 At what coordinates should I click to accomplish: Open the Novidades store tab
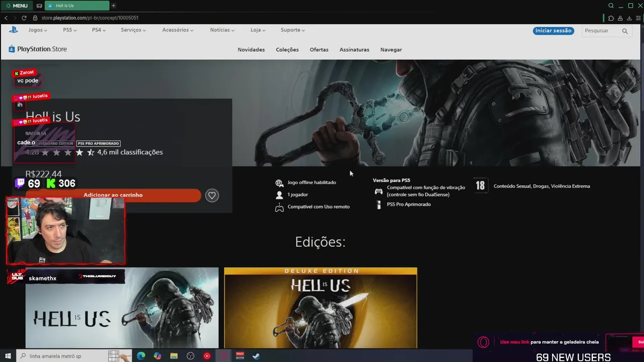click(x=251, y=50)
